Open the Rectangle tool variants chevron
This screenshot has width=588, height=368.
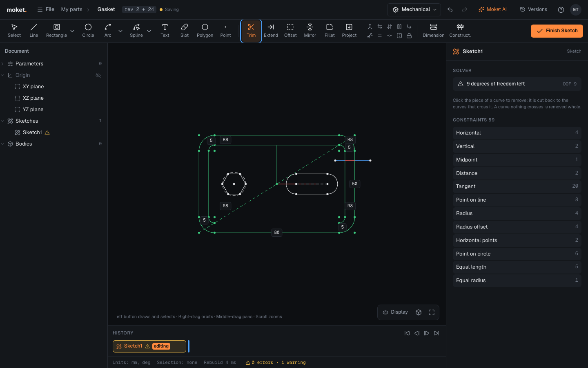[72, 31]
